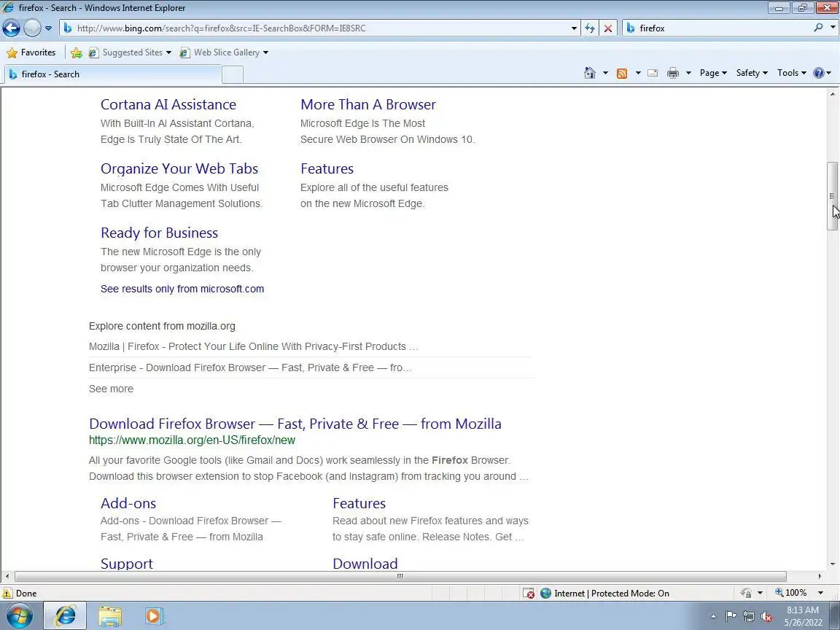Image resolution: width=840 pixels, height=630 pixels.
Task: Open Firefox Support sublink
Action: pyautogui.click(x=126, y=564)
